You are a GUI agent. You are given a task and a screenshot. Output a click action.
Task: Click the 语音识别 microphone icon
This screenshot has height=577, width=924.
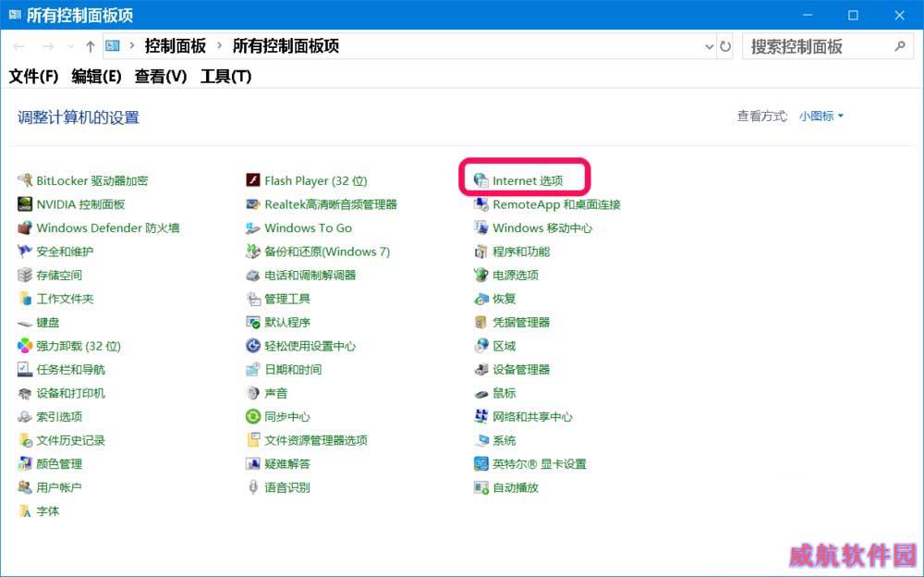point(253,487)
